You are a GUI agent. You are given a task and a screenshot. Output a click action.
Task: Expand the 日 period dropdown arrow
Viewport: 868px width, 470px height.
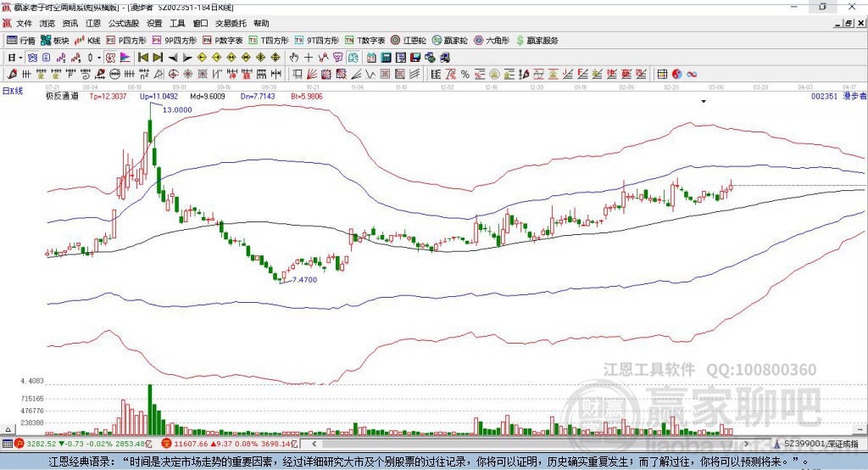click(20, 58)
